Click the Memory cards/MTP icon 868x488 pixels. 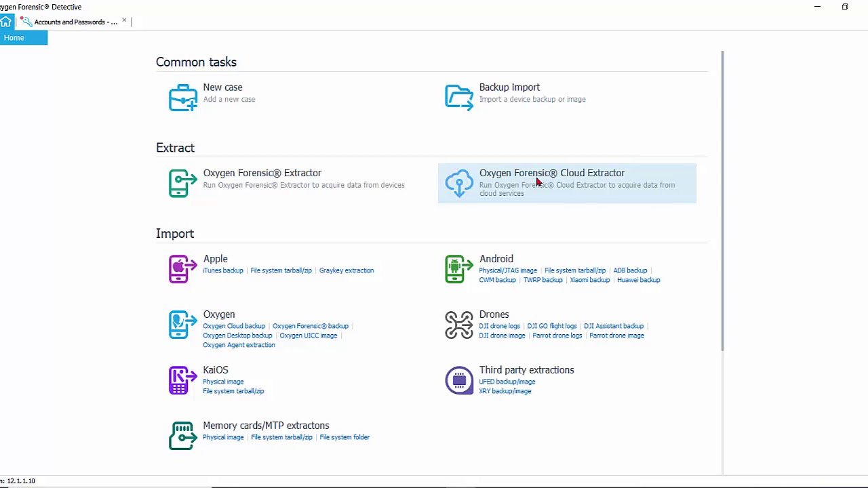182,436
